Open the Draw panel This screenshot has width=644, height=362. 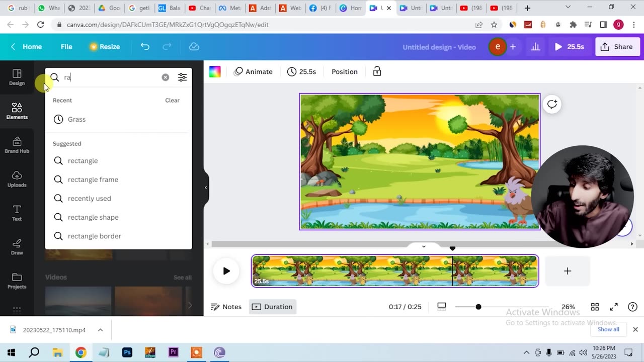17,247
